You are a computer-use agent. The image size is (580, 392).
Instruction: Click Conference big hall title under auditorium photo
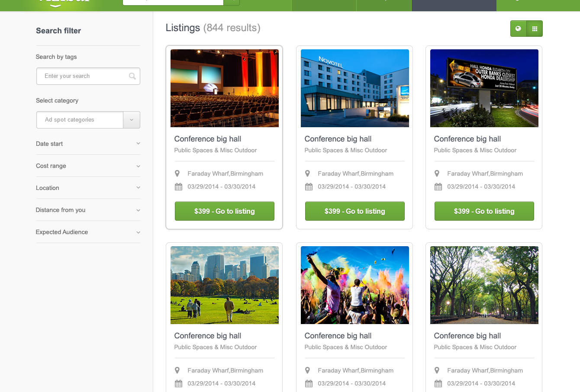[x=208, y=139]
